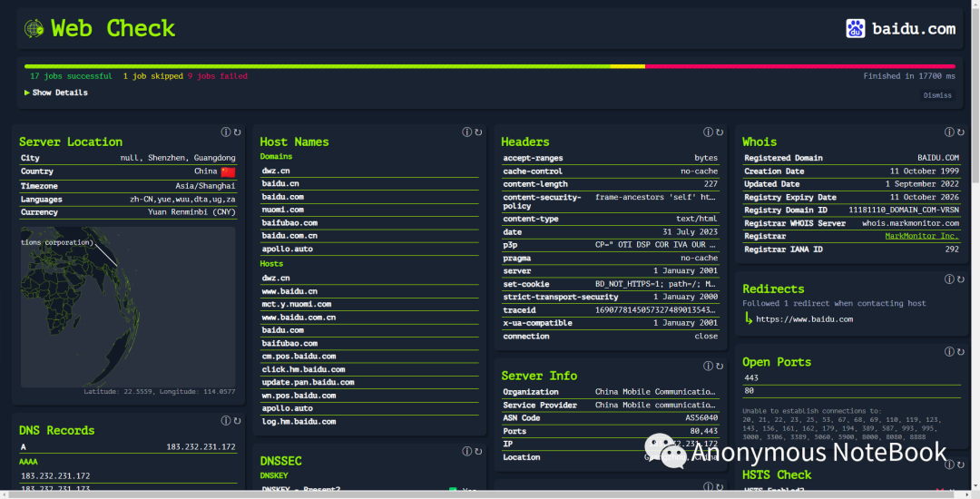980x499 pixels.
Task: Click the strict-transport-security header row
Action: pos(611,298)
